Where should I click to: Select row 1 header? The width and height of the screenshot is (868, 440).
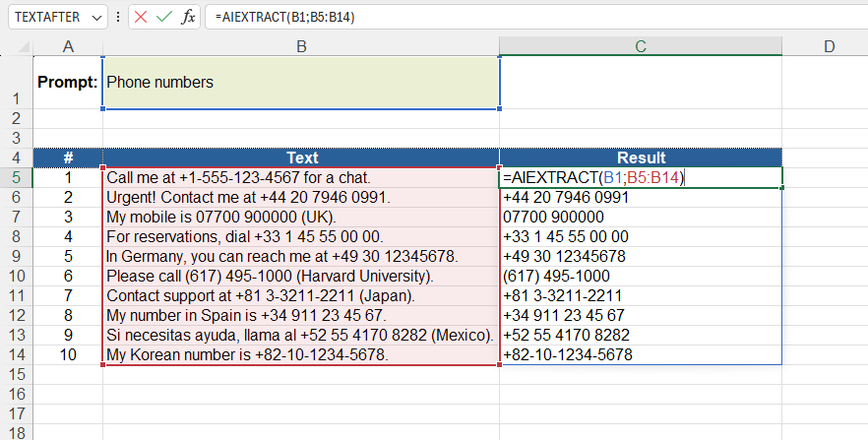[16, 83]
